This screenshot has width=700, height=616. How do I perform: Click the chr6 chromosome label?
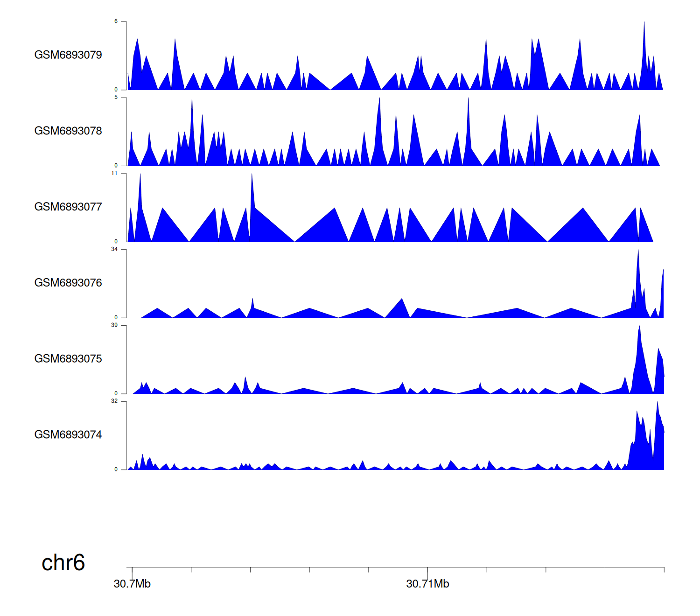tap(63, 563)
